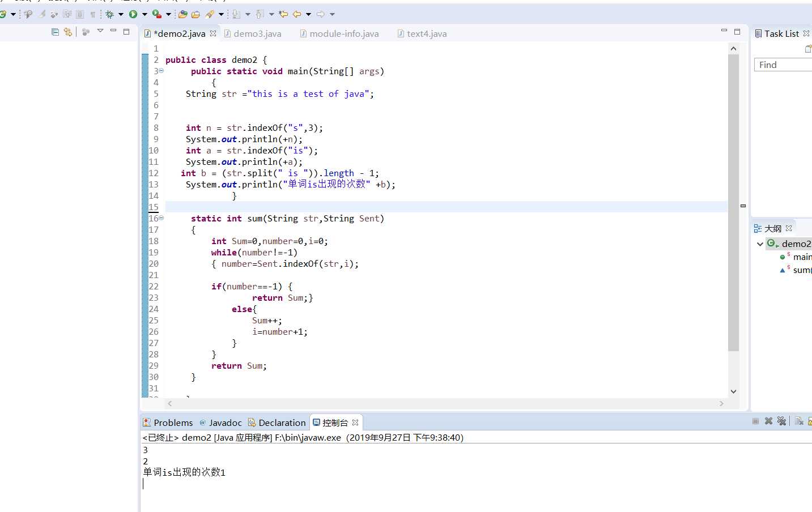Click 'return Sum;' on line 29
This screenshot has height=512, width=812.
click(x=239, y=366)
